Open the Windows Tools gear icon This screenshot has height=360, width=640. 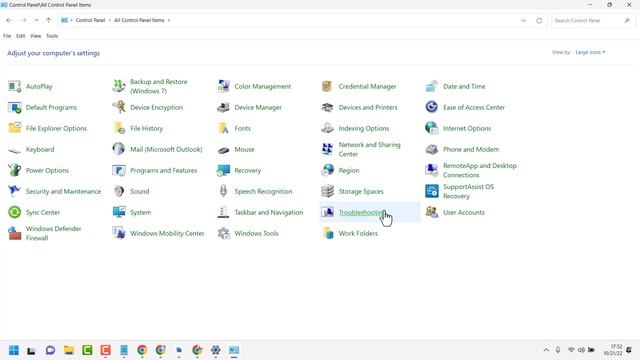coord(223,233)
